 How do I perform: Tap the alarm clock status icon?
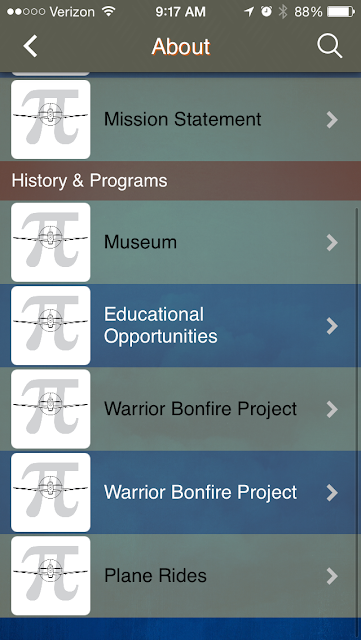pos(266,11)
